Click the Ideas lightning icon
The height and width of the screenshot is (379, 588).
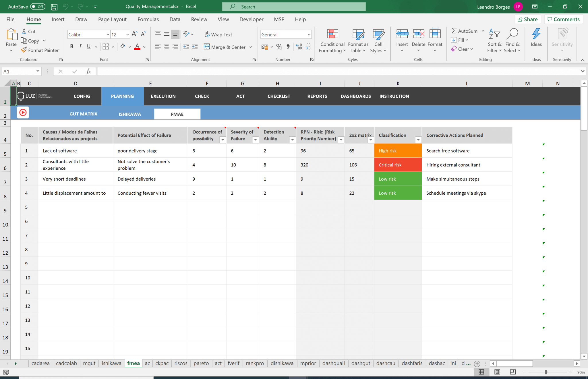tap(536, 34)
